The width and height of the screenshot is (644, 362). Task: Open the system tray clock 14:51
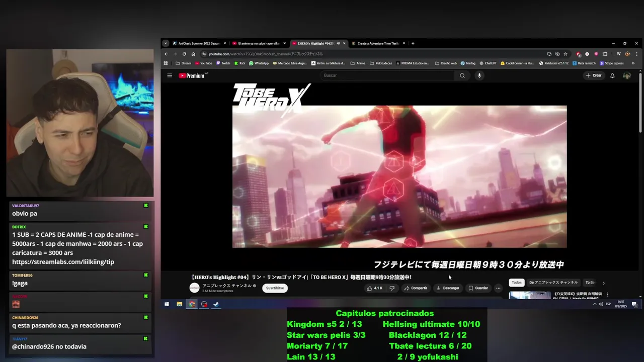[621, 304]
